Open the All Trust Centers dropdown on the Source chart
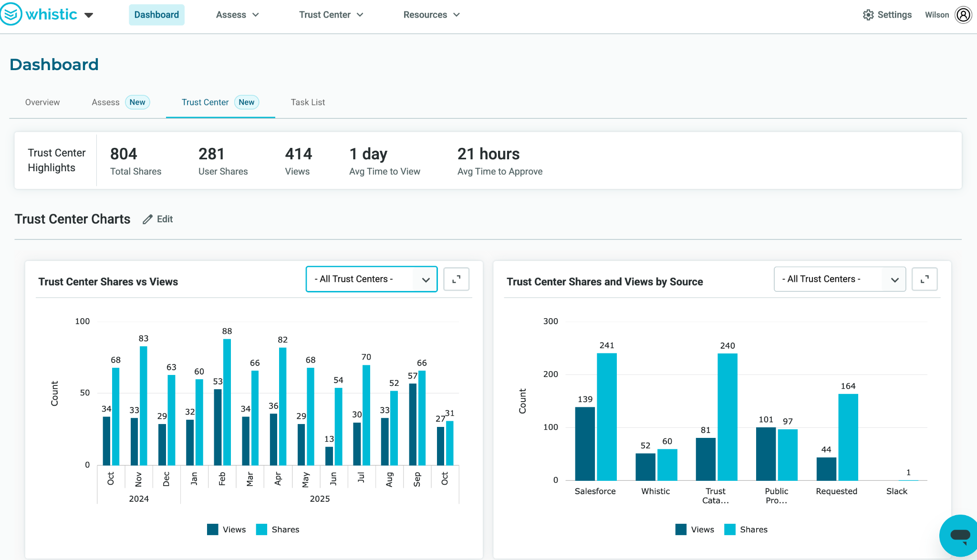The height and width of the screenshot is (560, 977). coord(840,279)
